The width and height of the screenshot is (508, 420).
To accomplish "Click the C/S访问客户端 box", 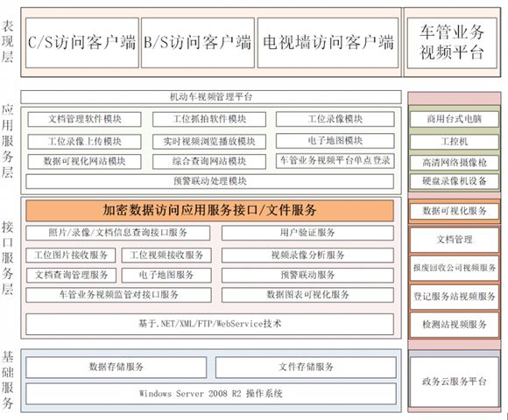I will pos(82,43).
